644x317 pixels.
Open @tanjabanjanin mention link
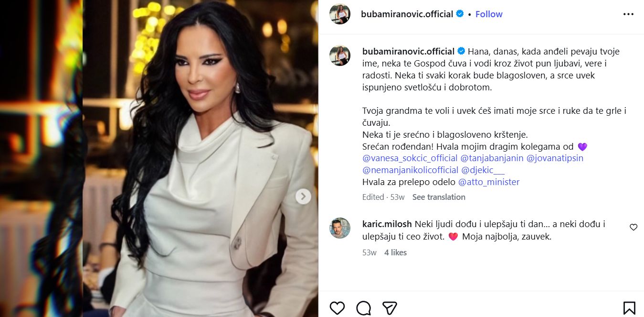492,158
